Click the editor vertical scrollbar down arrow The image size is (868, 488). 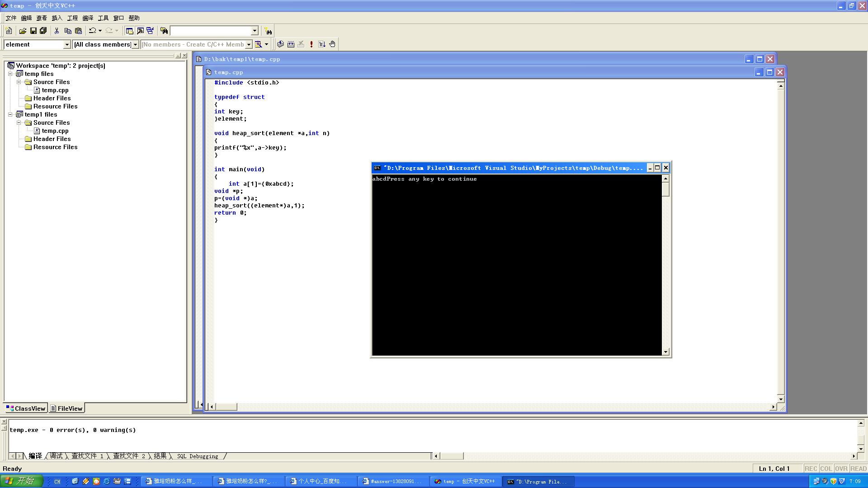tap(781, 399)
